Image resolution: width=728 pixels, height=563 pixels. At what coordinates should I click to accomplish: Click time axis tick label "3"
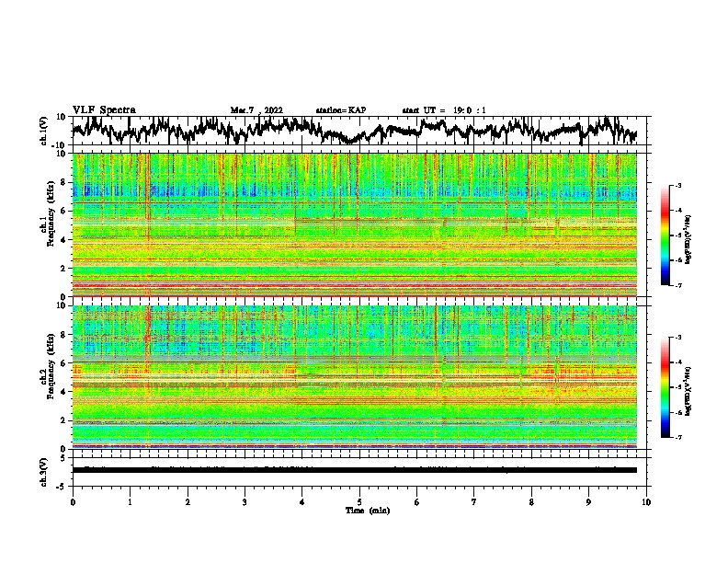tap(245, 501)
